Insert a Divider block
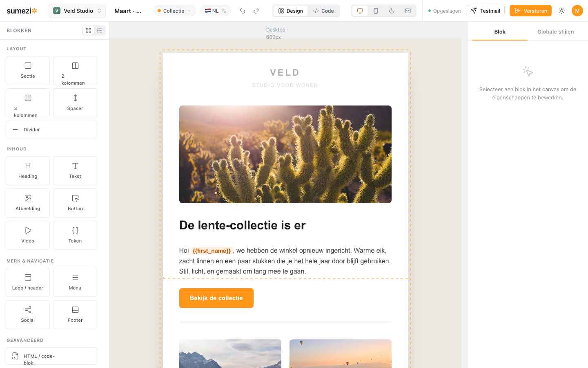588x368 pixels. [x=51, y=130]
